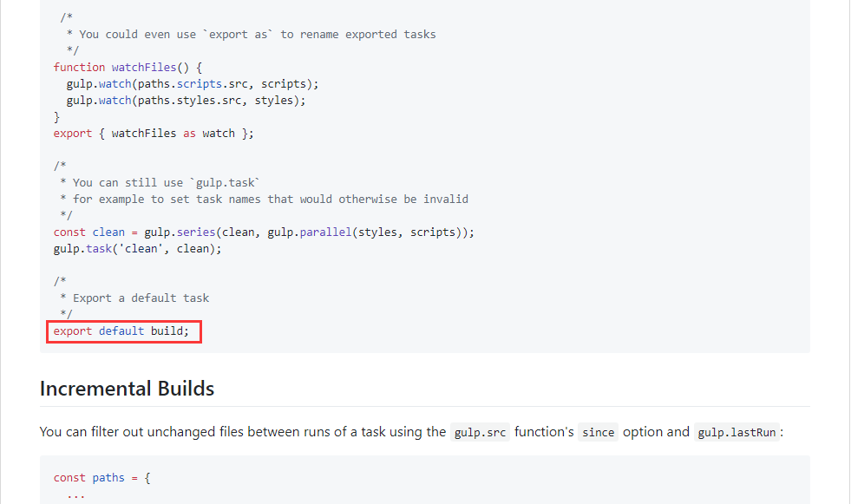Click the gulp.watch scripts line
The height and width of the screenshot is (504, 851).
point(193,83)
